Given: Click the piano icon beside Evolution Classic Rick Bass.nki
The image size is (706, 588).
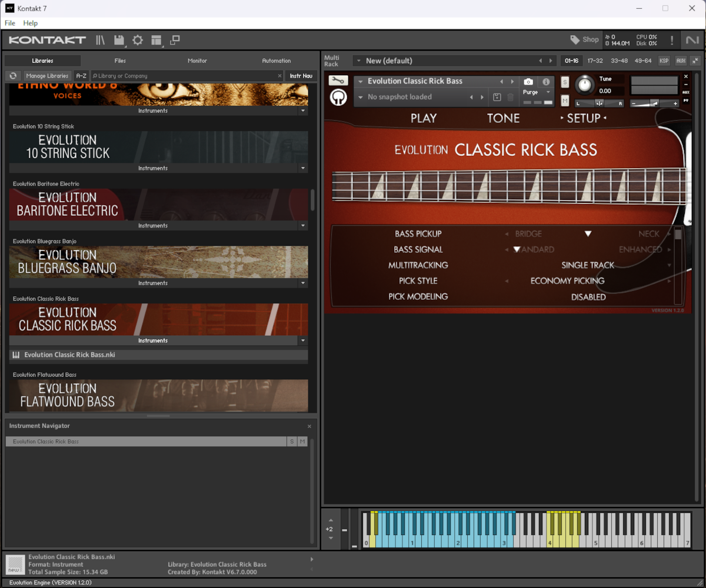Looking at the screenshot, I should coord(16,355).
